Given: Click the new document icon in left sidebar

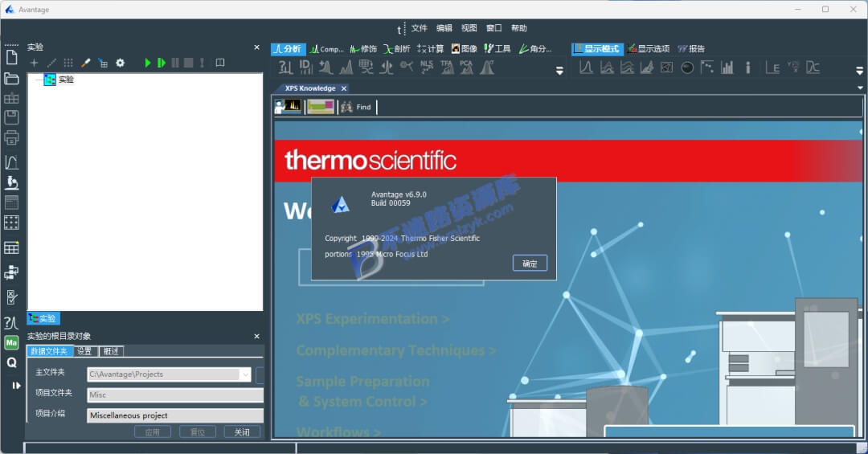Looking at the screenshot, I should point(11,57).
